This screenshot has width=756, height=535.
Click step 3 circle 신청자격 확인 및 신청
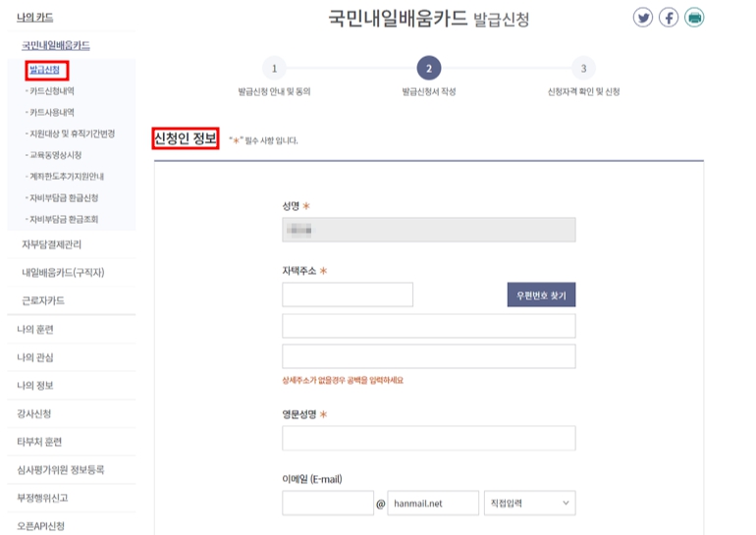click(583, 69)
